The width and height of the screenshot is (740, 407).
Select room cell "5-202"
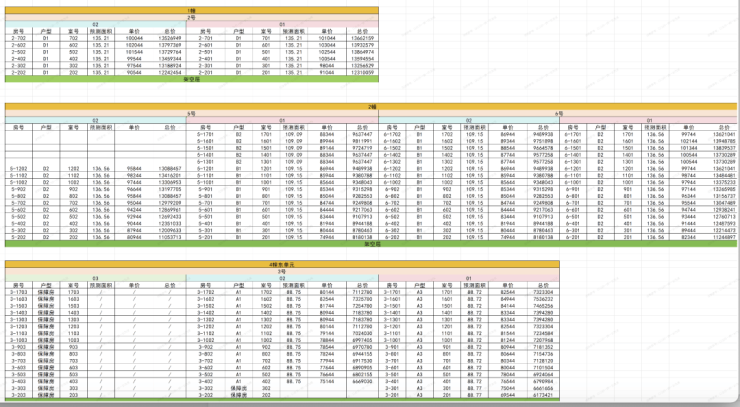(19, 237)
